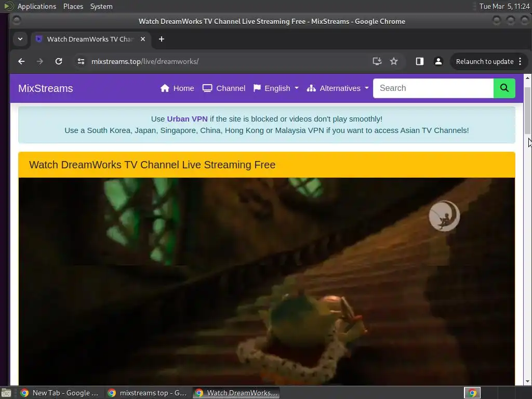Click the address bar URL

pos(145,61)
